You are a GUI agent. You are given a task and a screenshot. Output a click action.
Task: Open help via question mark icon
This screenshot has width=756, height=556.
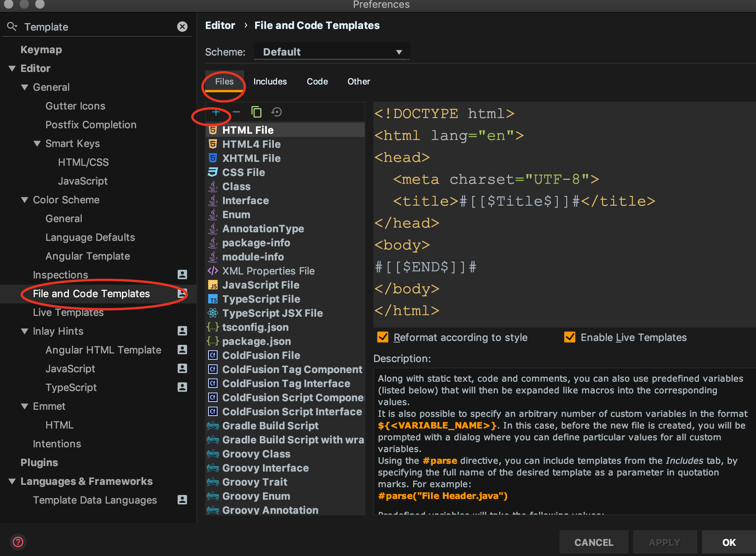18,542
